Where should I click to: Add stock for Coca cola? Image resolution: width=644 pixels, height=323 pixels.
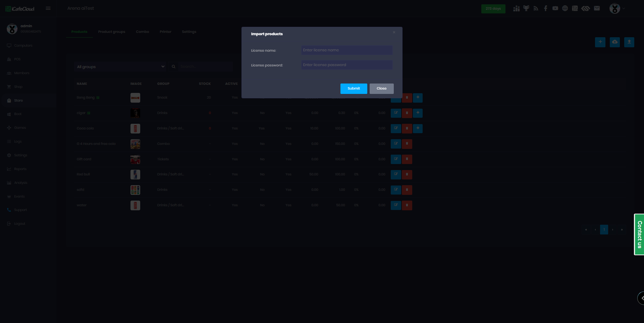[418, 128]
